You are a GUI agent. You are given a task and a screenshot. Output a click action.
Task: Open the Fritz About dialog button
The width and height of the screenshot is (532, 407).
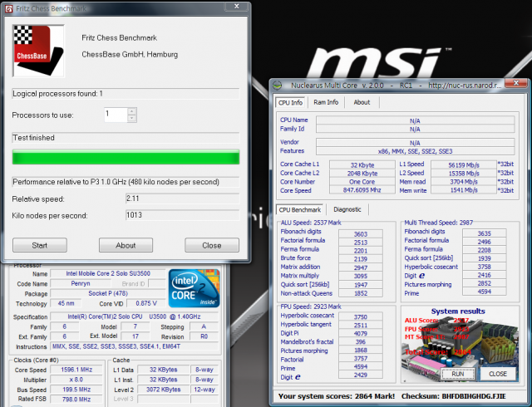point(126,245)
